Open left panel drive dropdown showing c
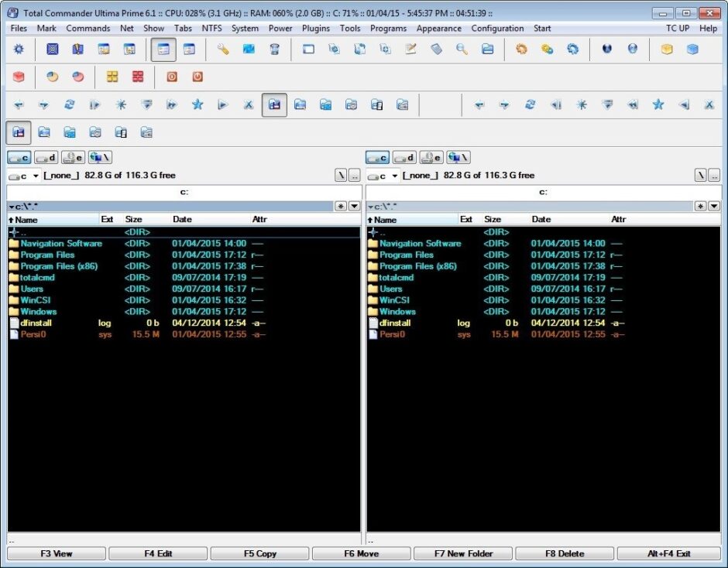The width and height of the screenshot is (728, 568). click(x=24, y=176)
